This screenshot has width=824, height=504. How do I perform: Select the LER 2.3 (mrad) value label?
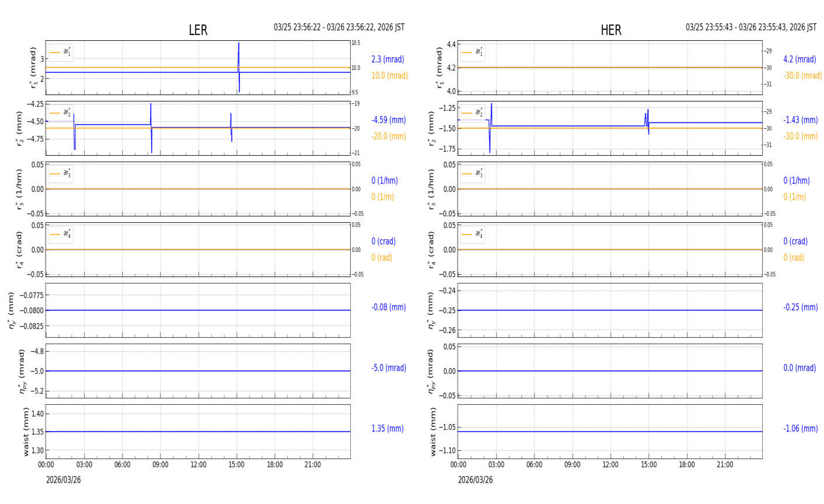tap(387, 60)
